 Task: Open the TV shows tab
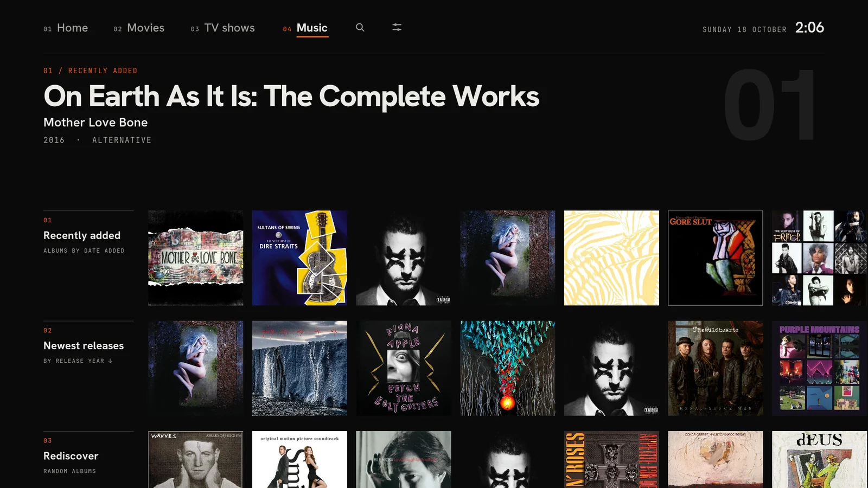click(x=223, y=28)
